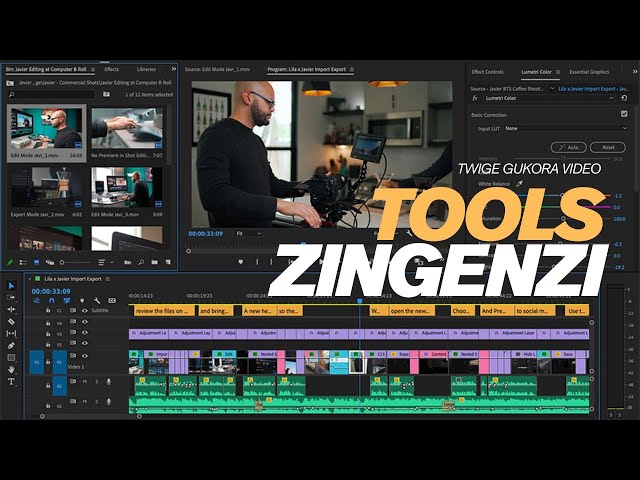Toggle A1 track targeting button
The width and height of the screenshot is (640, 480).
pyautogui.click(x=60, y=386)
